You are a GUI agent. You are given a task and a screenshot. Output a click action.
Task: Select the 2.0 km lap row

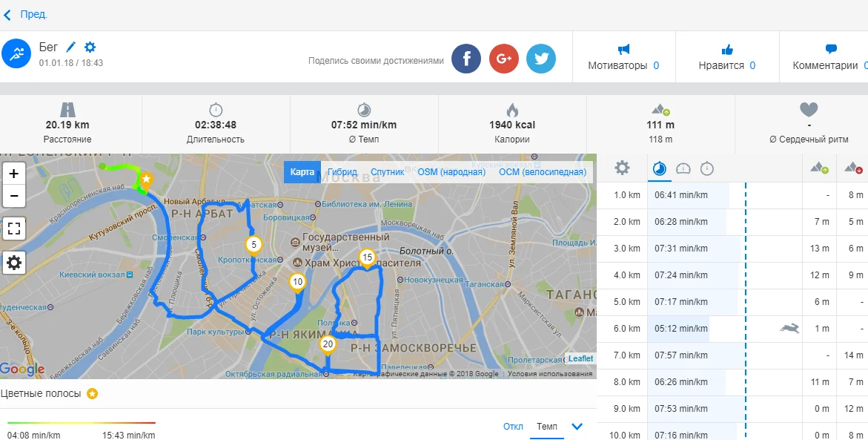[x=732, y=222]
